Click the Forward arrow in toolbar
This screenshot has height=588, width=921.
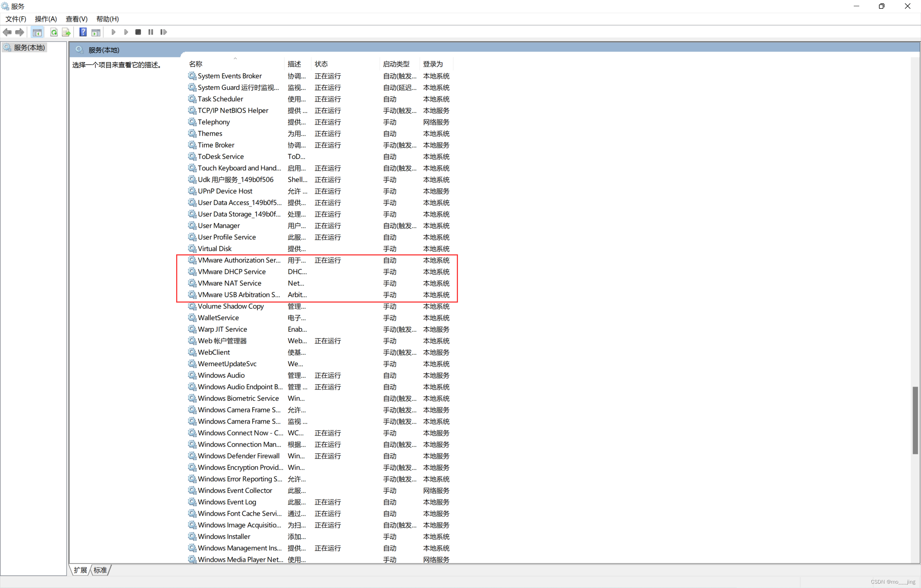19,32
